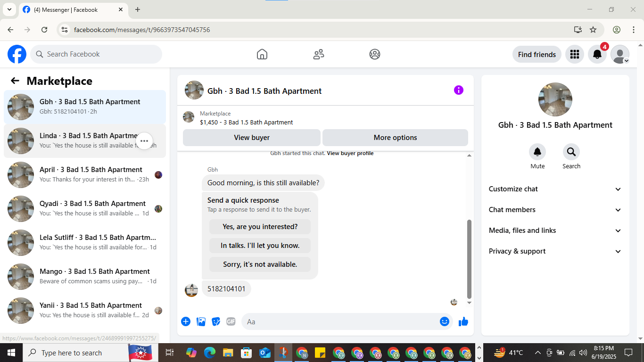Bookmark this page with the star icon
This screenshot has width=644, height=362.
click(x=593, y=30)
